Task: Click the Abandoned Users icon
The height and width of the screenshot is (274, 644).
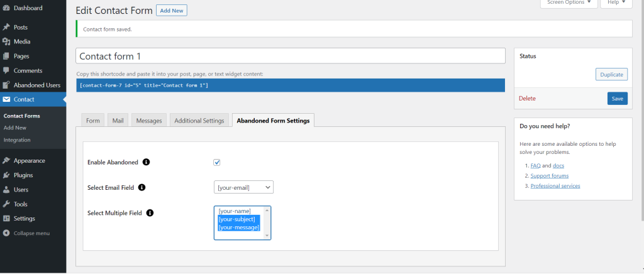Action: [x=6, y=85]
